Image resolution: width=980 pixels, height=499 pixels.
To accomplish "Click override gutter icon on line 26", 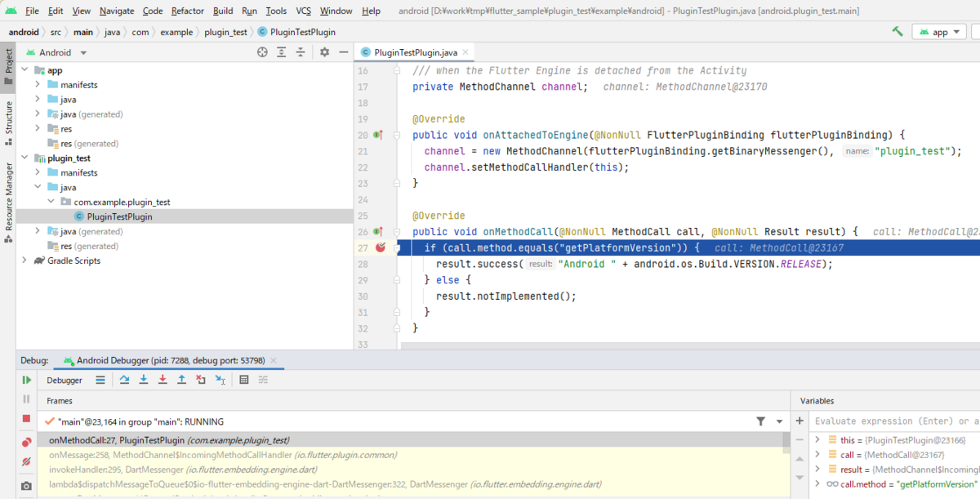I will point(378,232).
